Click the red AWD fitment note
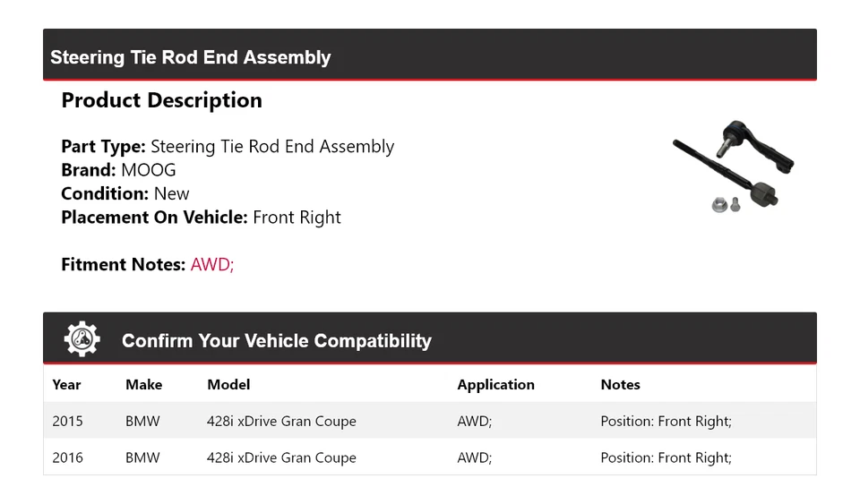This screenshot has width=860, height=504. (212, 264)
